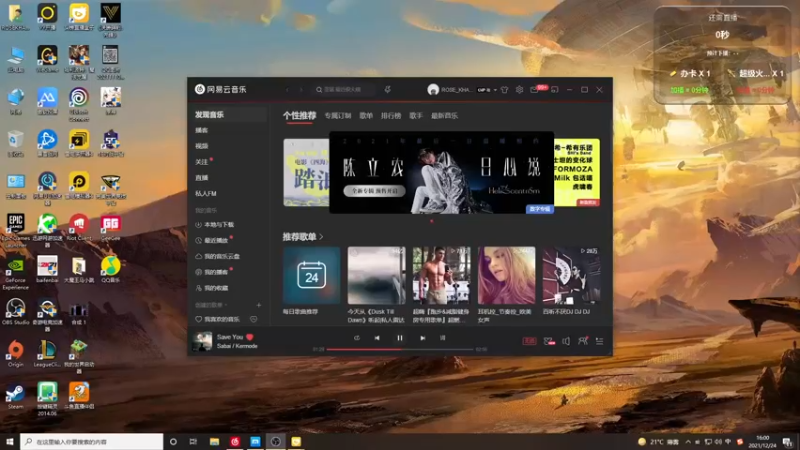800x450 pixels.
Task: Select the Epic Games Launcher desktop icon
Action: coord(16,230)
